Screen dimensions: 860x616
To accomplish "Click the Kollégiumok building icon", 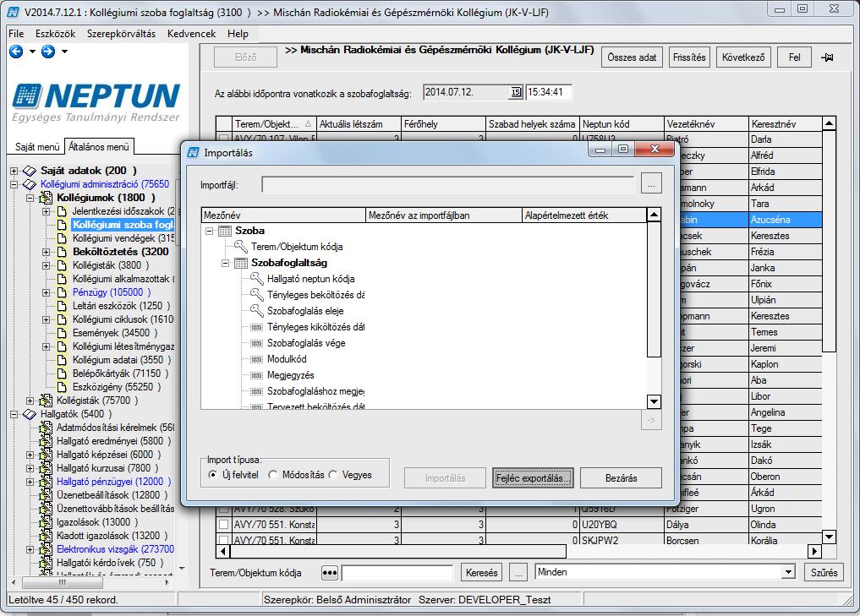I will (46, 198).
